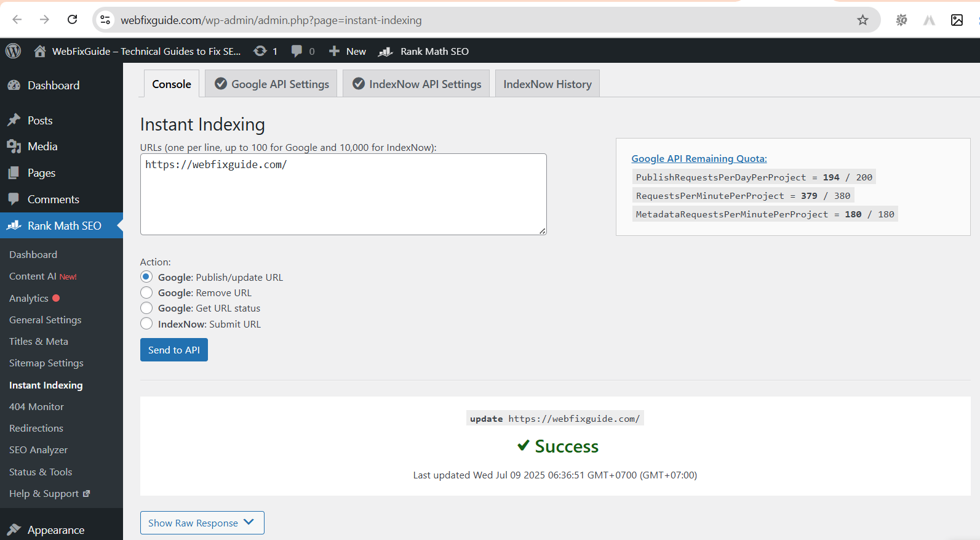Click the Media icon in sidebar

[x=14, y=147]
